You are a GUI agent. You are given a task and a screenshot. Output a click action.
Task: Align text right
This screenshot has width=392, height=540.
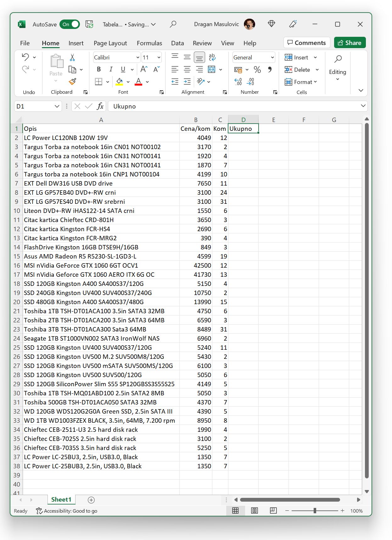199,69
